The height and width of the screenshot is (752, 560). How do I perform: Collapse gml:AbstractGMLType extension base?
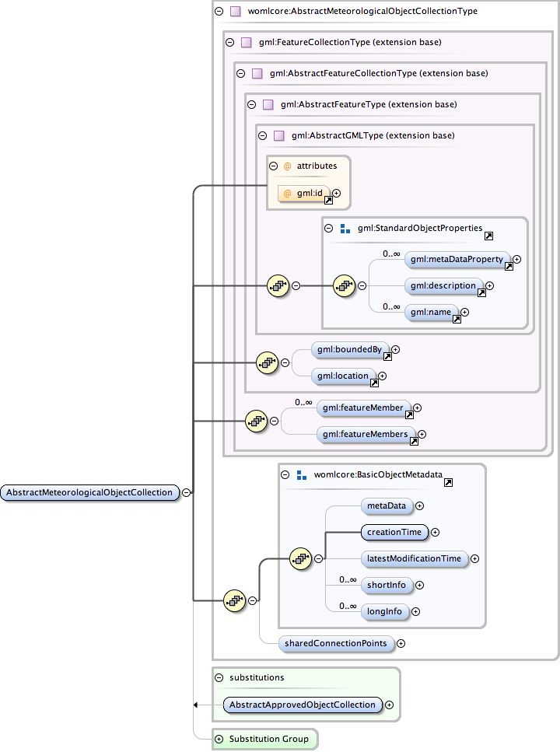click(x=262, y=136)
